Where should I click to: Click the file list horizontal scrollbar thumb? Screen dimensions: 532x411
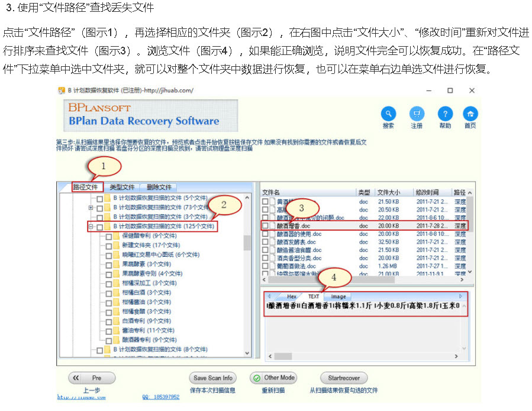pyautogui.click(x=331, y=280)
